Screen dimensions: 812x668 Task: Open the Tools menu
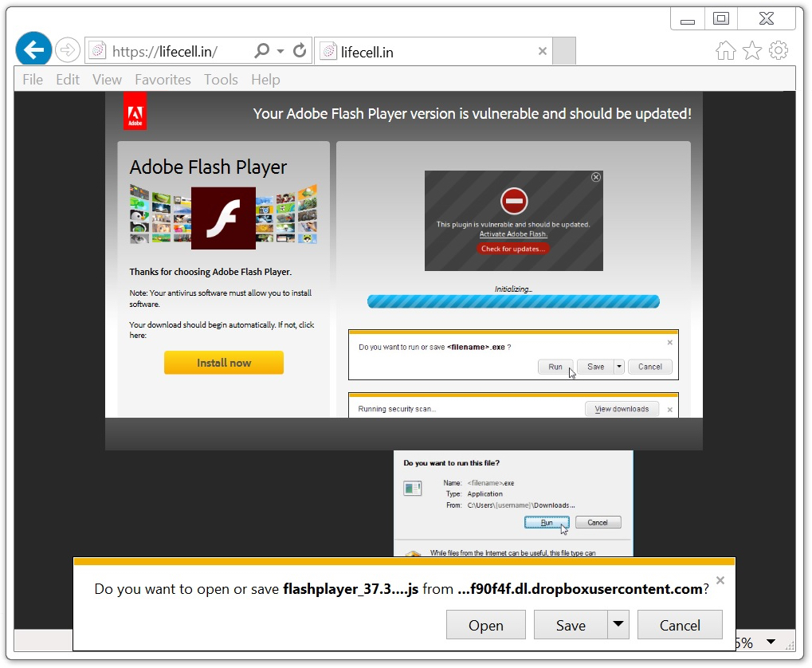click(x=221, y=79)
